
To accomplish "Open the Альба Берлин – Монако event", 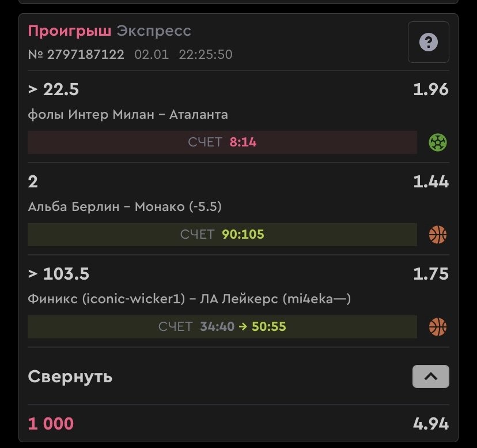I will click(125, 207).
